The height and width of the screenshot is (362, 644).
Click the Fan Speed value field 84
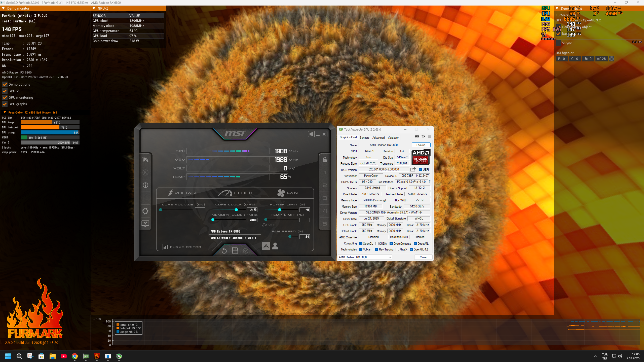(x=305, y=237)
